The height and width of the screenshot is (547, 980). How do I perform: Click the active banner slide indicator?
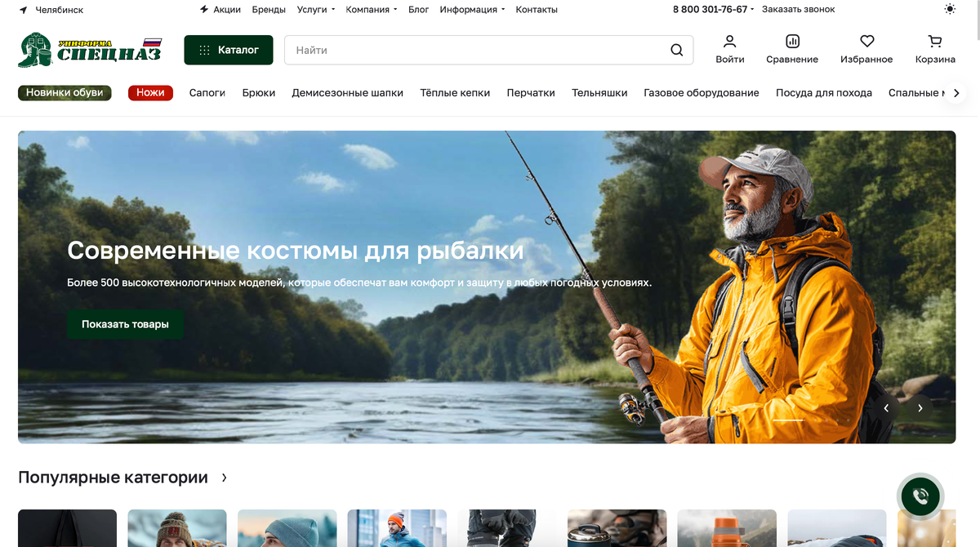tap(788, 420)
